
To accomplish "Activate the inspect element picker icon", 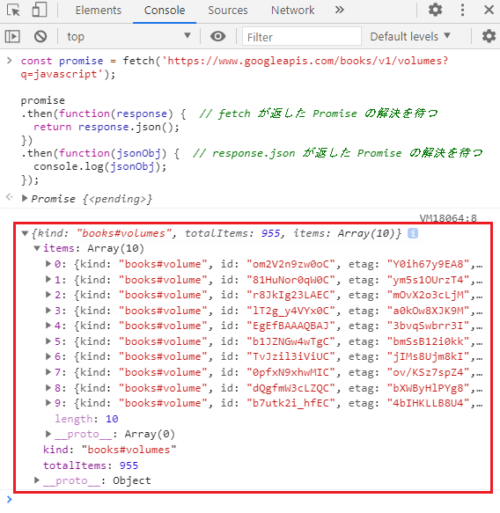I will coord(13,10).
